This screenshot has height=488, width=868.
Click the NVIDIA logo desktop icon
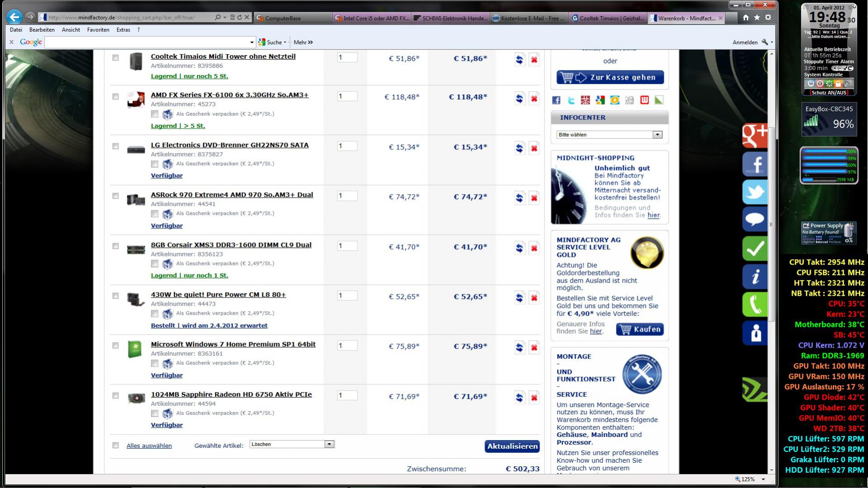click(x=754, y=389)
